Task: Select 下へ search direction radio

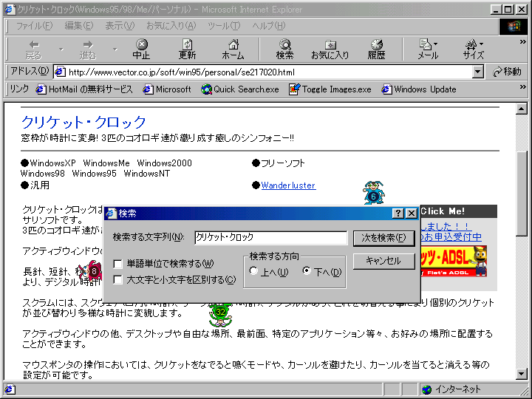Action: [x=307, y=270]
